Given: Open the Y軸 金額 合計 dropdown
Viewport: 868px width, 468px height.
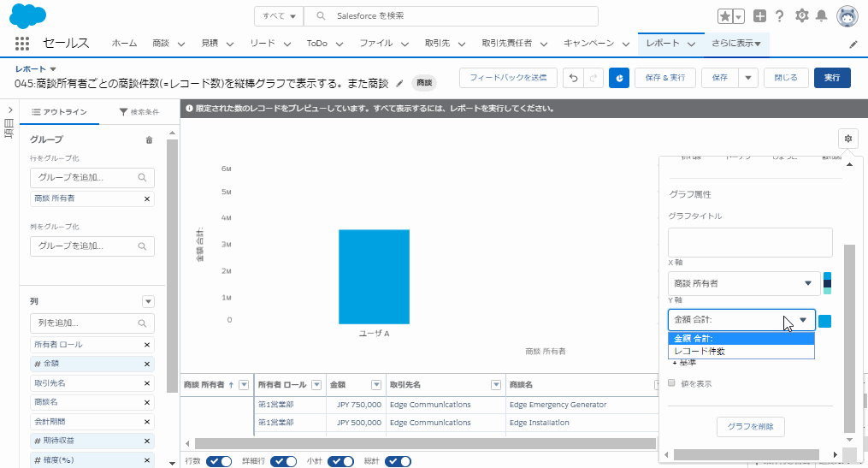Looking at the screenshot, I should click(x=741, y=320).
